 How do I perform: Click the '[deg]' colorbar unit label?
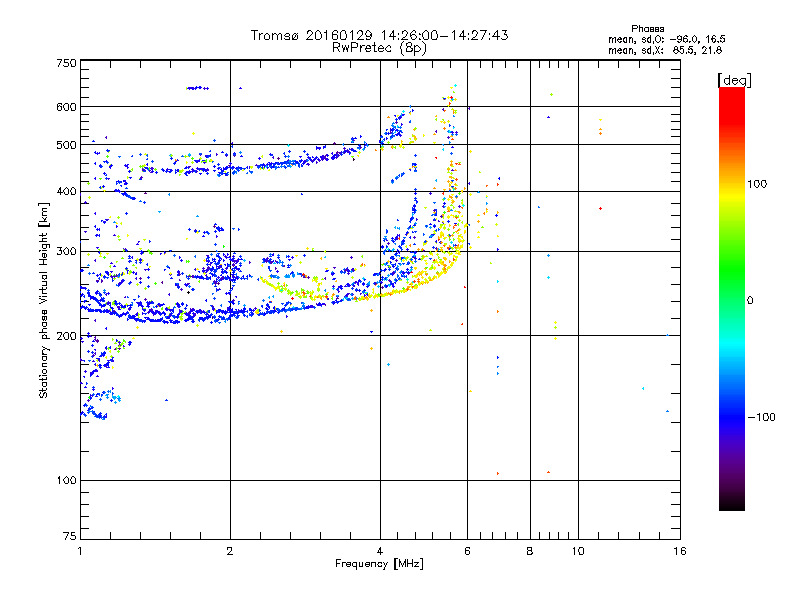tap(734, 80)
